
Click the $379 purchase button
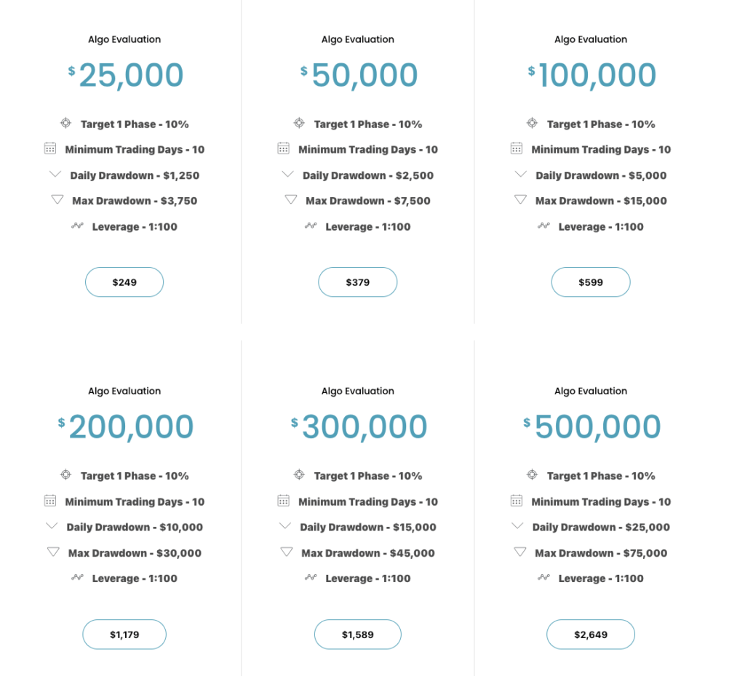coord(357,282)
